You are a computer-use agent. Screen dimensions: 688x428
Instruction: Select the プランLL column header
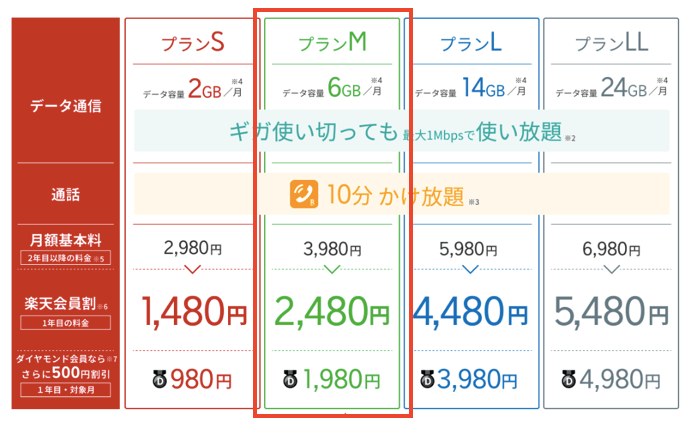611,43
